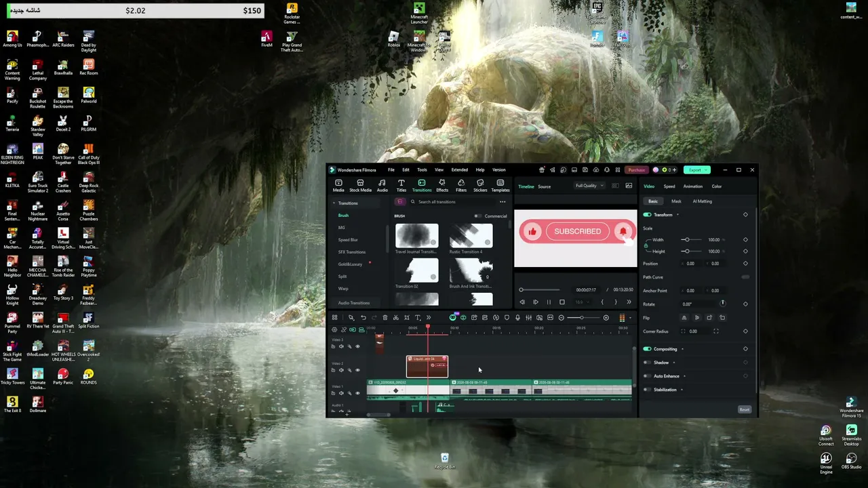Open the audio mixer icon
This screenshot has height=488, width=868.
coord(528,318)
